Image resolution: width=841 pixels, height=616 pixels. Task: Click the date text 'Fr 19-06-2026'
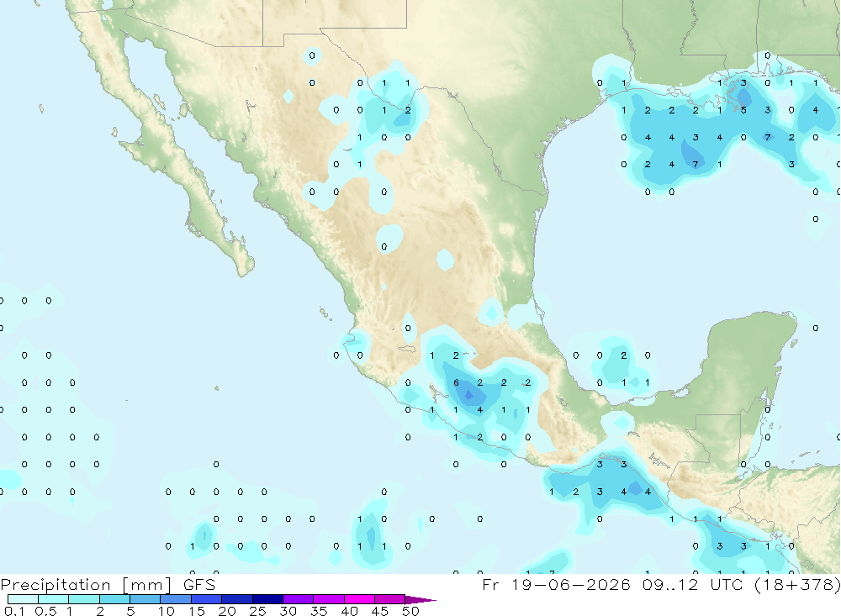point(556,584)
